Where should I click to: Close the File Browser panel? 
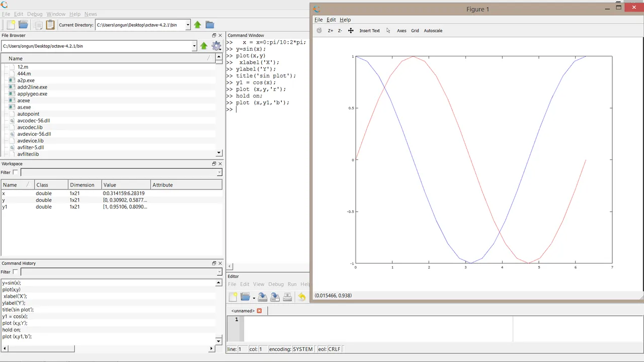(220, 36)
